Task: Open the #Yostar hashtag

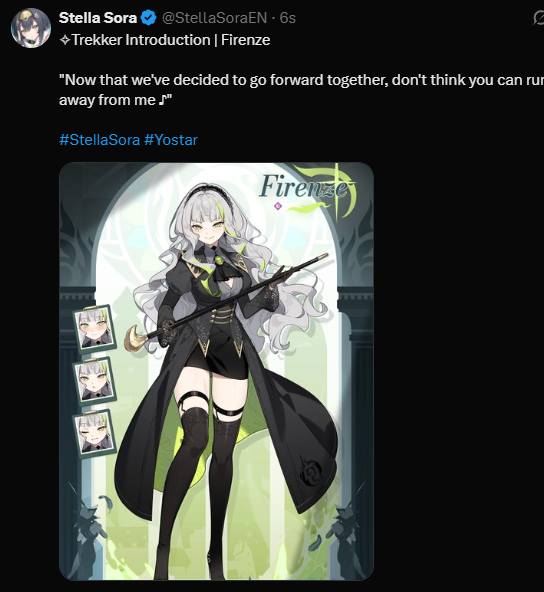Action: pos(171,140)
